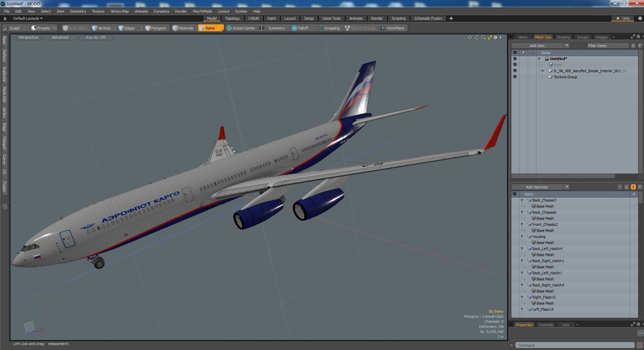The height and width of the screenshot is (350, 644).
Task: Click the layout settings gear icon
Action: pyautogui.click(x=640, y=18)
